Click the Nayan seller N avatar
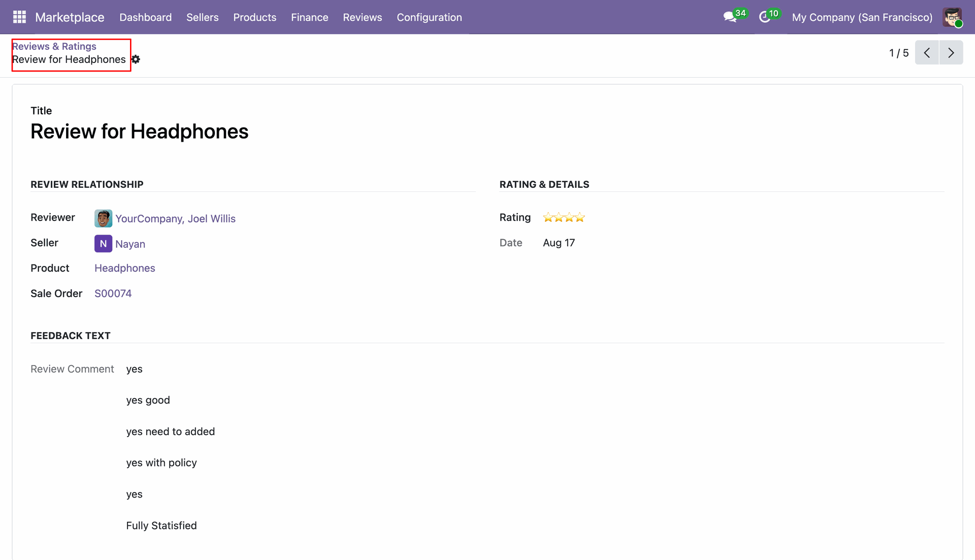975x560 pixels. (103, 244)
